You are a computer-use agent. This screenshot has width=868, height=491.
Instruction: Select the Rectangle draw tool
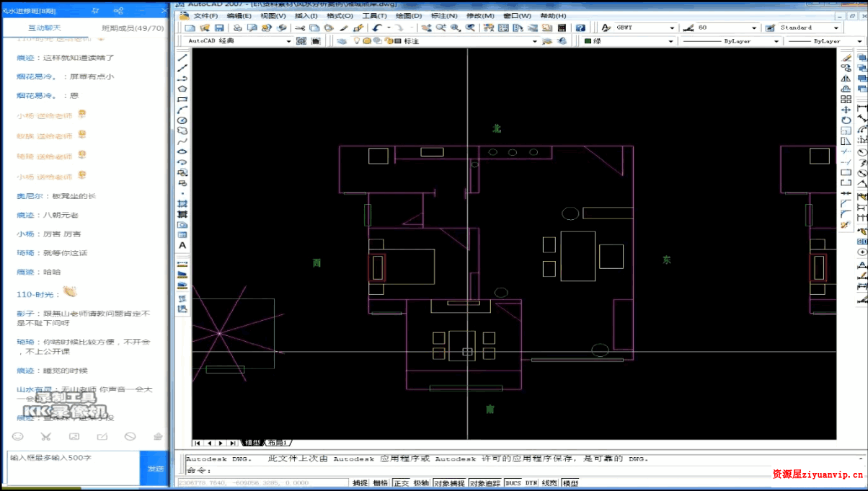tap(182, 99)
